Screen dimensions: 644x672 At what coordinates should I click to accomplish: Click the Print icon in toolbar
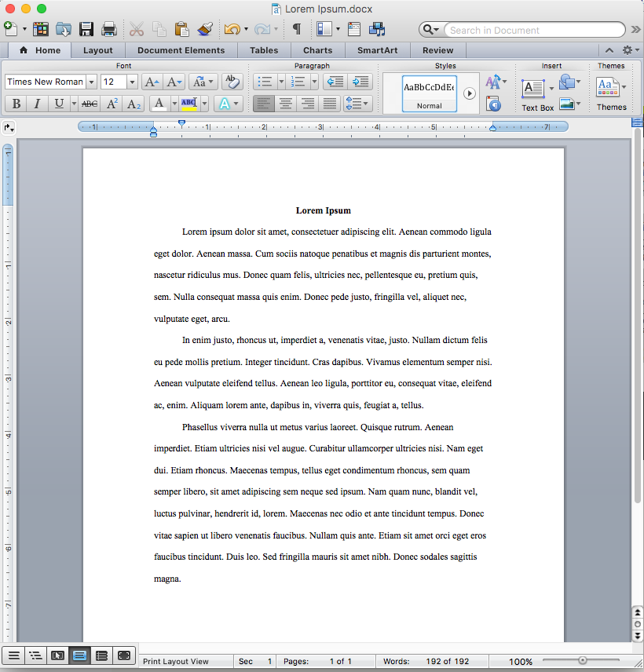tap(109, 30)
